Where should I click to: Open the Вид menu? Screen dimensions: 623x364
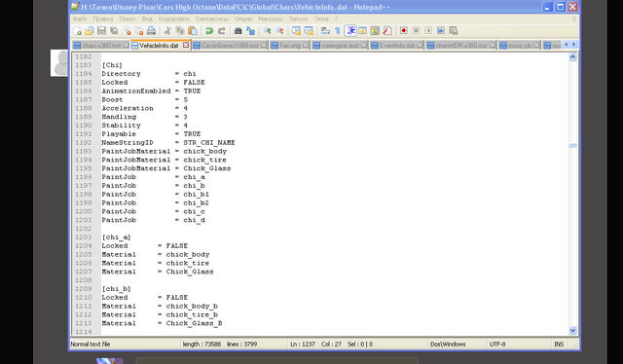(147, 18)
